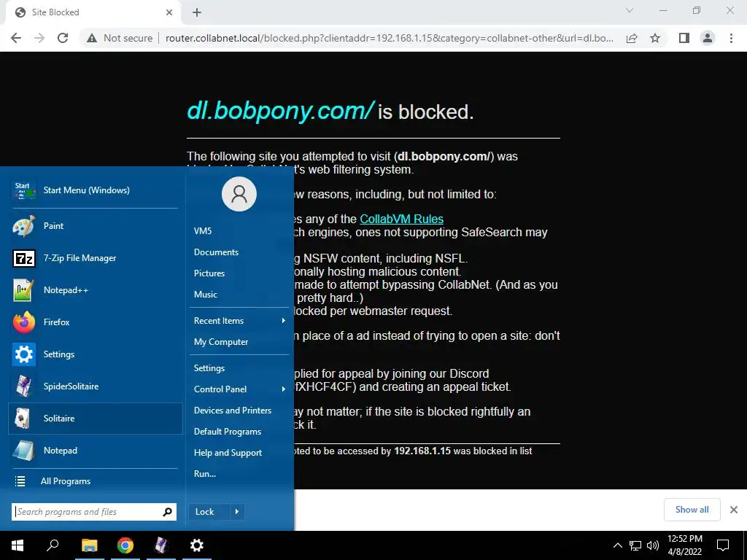Open the Chrome profile button

click(x=708, y=38)
